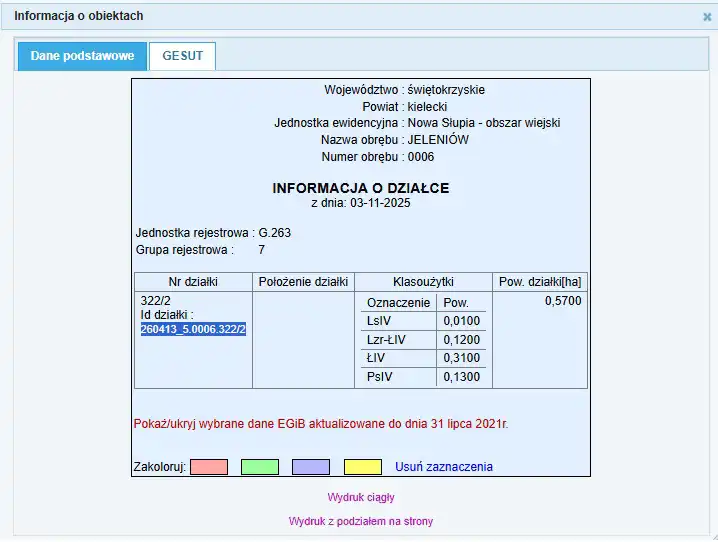Pick the pink highlight color swatch
The width and height of the screenshot is (718, 542).
click(x=209, y=467)
